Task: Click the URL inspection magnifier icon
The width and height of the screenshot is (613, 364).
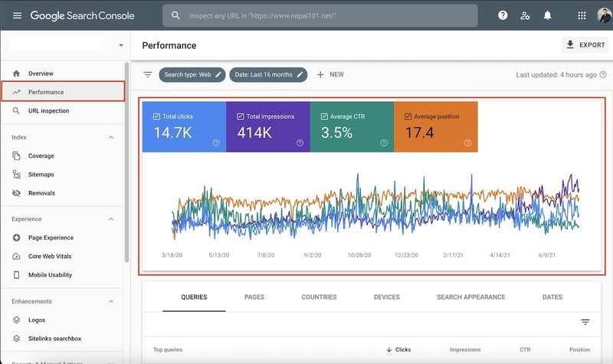Action: (x=16, y=110)
